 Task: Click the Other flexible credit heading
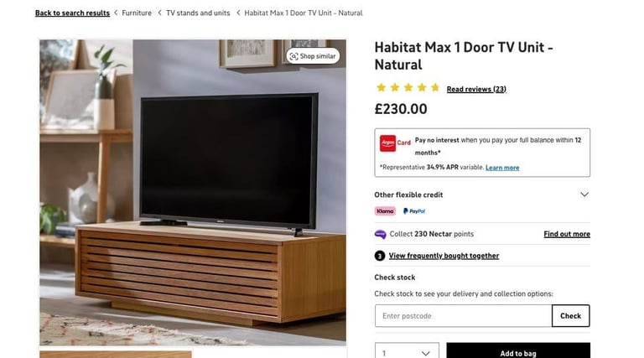(x=408, y=195)
